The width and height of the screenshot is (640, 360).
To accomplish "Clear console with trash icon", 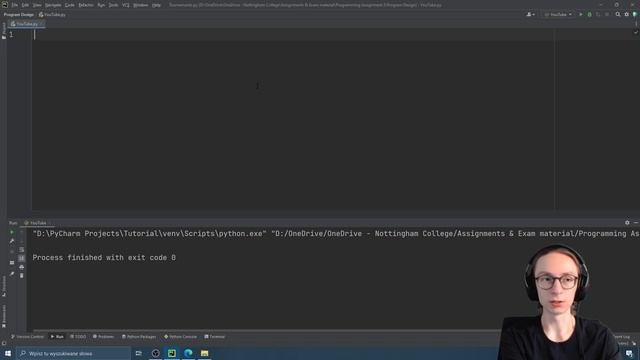I will coord(22,276).
